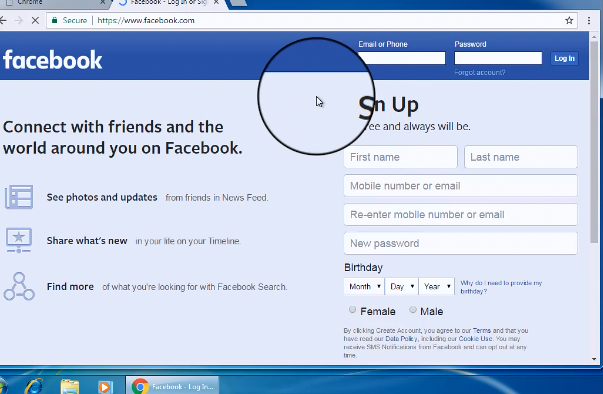Viewport: 603px width, 394px height.
Task: Open 'Why do I need to provide my birthday?' link
Action: click(501, 287)
